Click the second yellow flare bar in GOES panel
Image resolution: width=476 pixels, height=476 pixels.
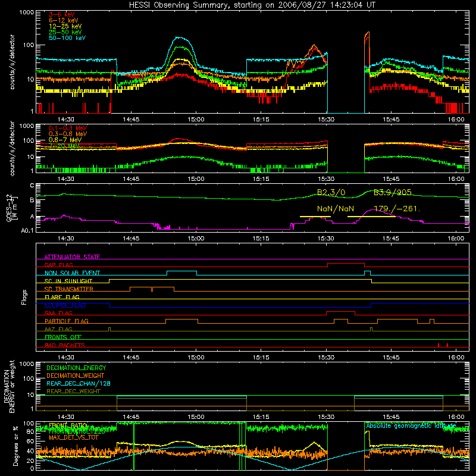click(371, 217)
